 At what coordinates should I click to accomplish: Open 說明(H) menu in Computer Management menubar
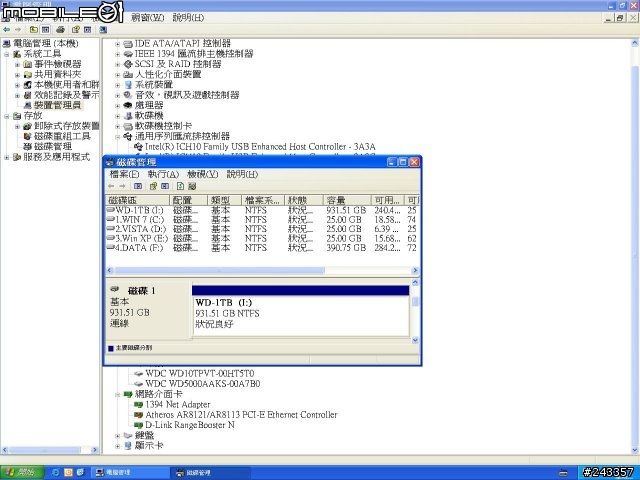tap(188, 18)
